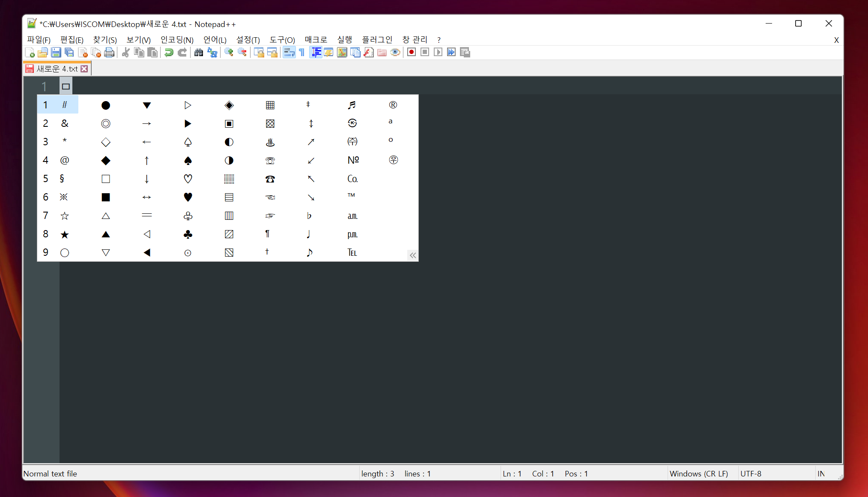Screen dimensions: 868x497
Task: Open the 찾기(S) menu
Action: [x=105, y=40]
